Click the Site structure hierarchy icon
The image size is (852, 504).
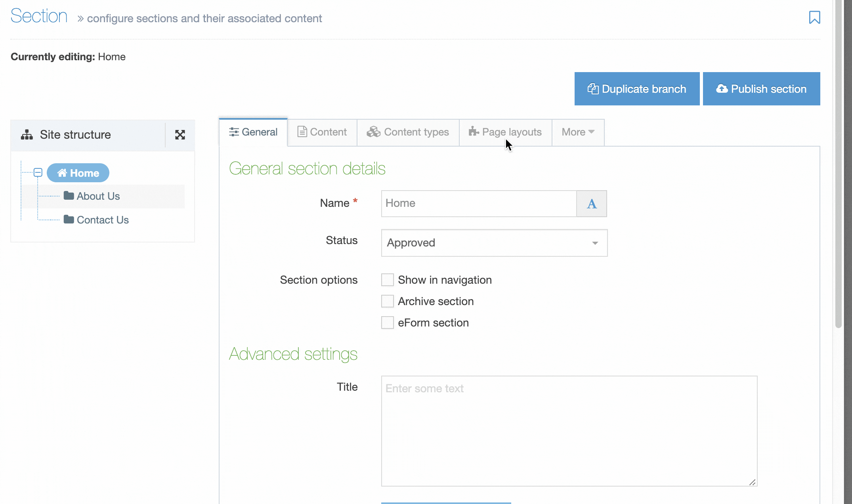pyautogui.click(x=27, y=135)
